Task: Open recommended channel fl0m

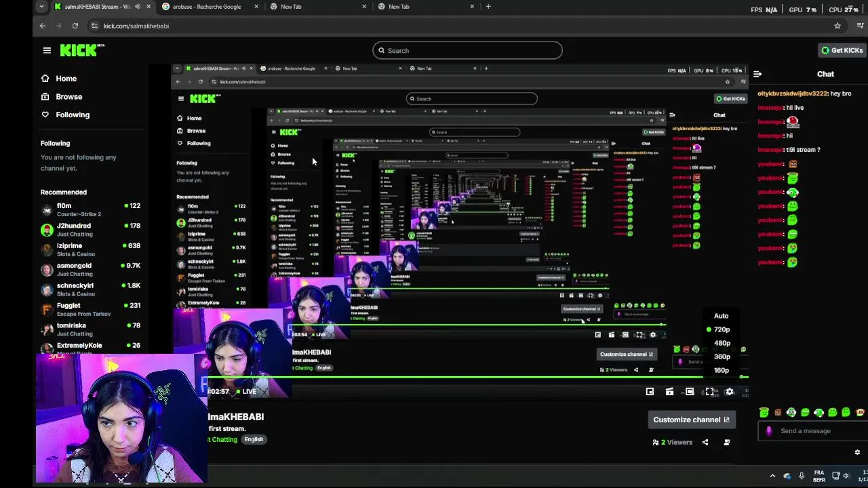Action: 90,209
